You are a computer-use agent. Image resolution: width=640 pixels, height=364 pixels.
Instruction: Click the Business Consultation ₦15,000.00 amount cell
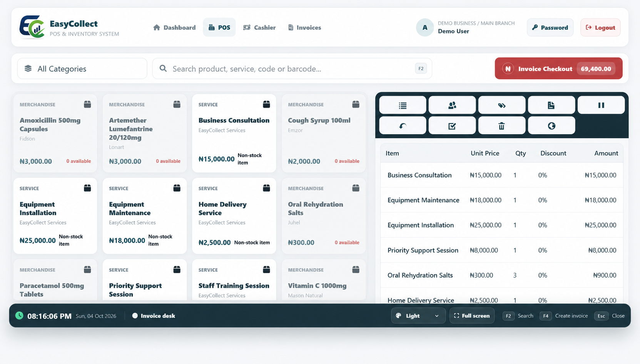coord(600,175)
